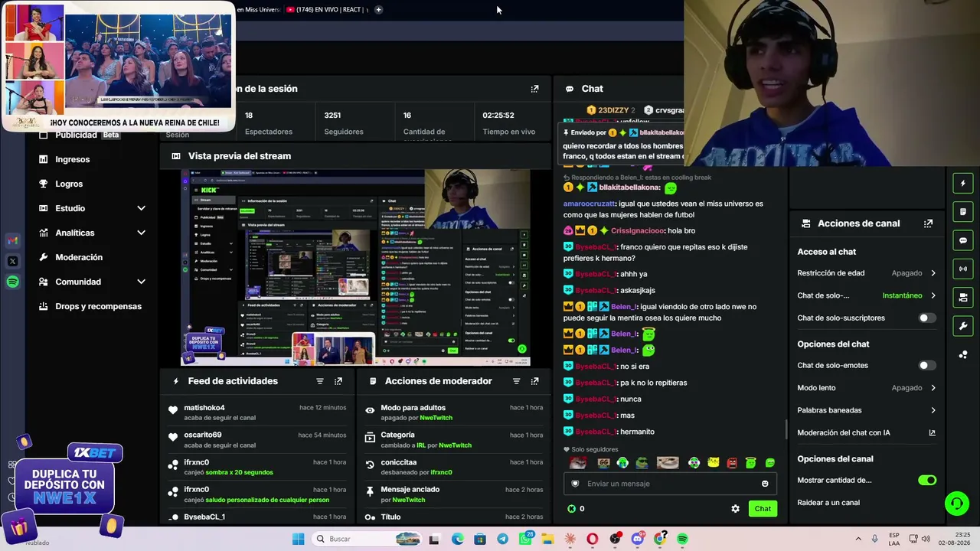This screenshot has width=980, height=551.
Task: Open a new browser tab with plus
Action: [x=378, y=9]
